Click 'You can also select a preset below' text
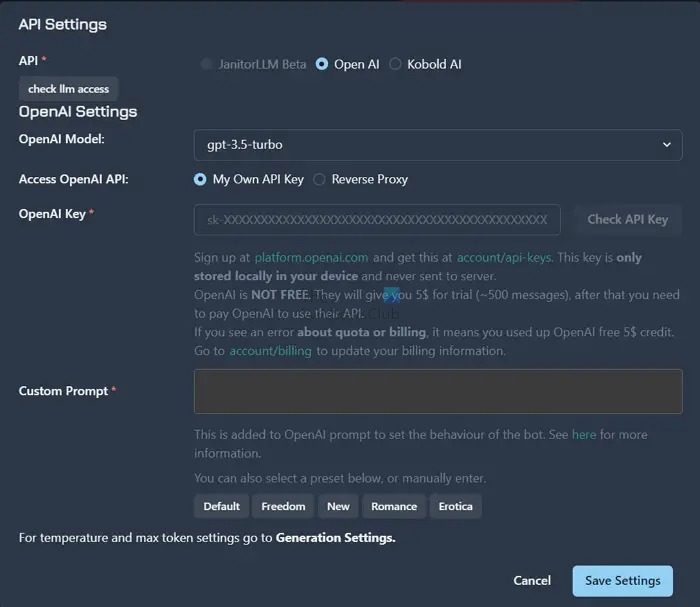700x607 pixels. 288,478
